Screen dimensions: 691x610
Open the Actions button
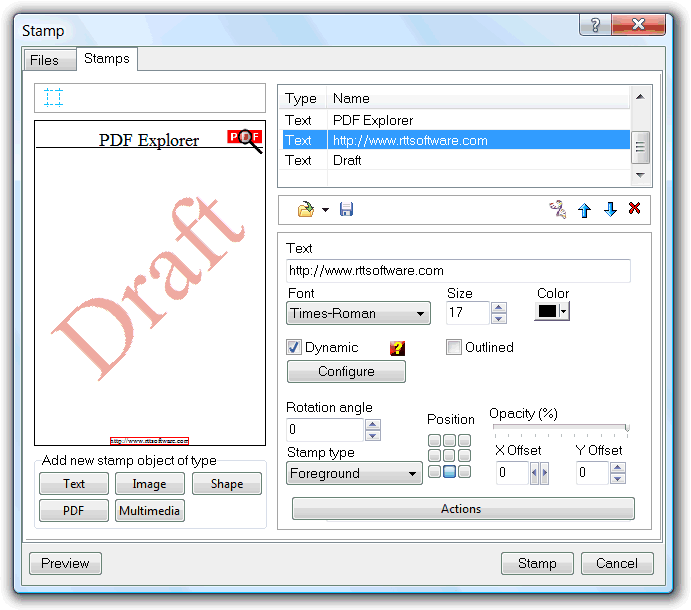click(x=463, y=509)
